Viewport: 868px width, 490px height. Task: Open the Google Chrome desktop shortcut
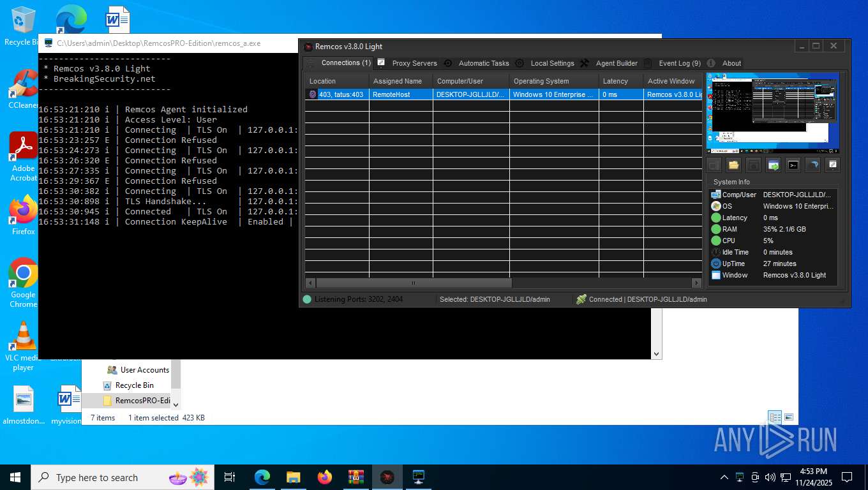click(x=23, y=283)
